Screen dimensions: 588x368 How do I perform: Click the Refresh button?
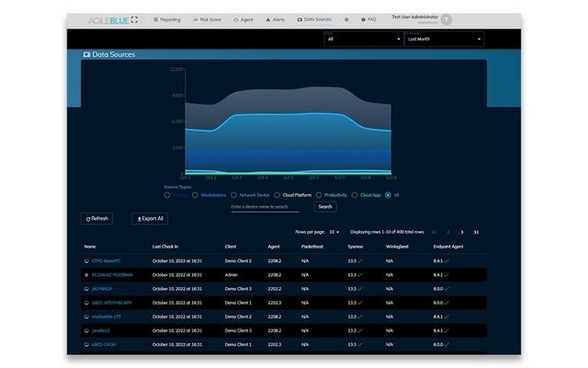(97, 219)
